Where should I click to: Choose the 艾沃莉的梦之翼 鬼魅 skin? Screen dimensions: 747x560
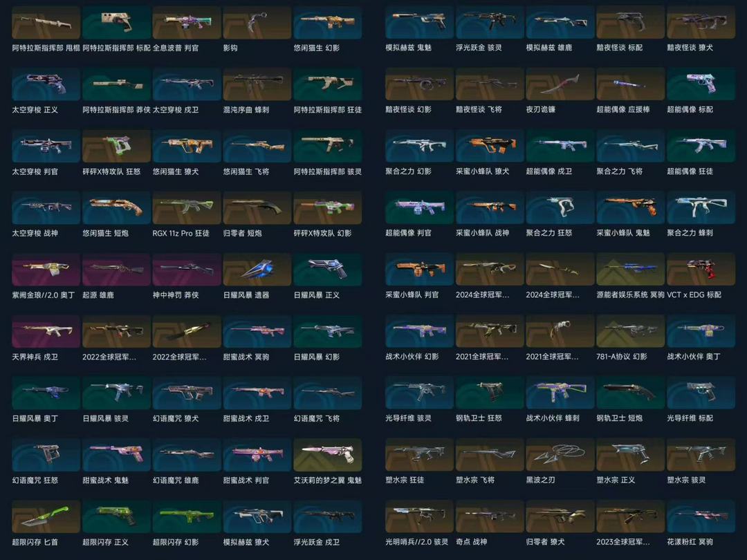pos(327,455)
